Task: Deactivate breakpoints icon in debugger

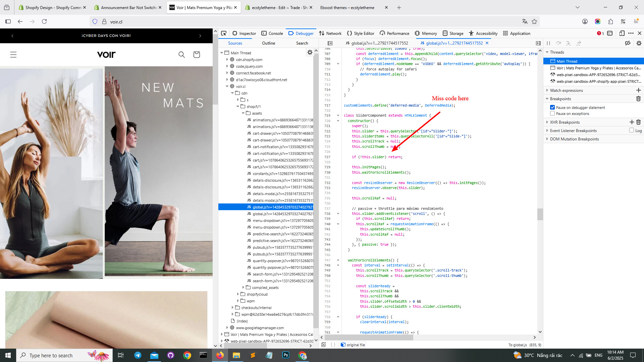Action: pyautogui.click(x=628, y=43)
